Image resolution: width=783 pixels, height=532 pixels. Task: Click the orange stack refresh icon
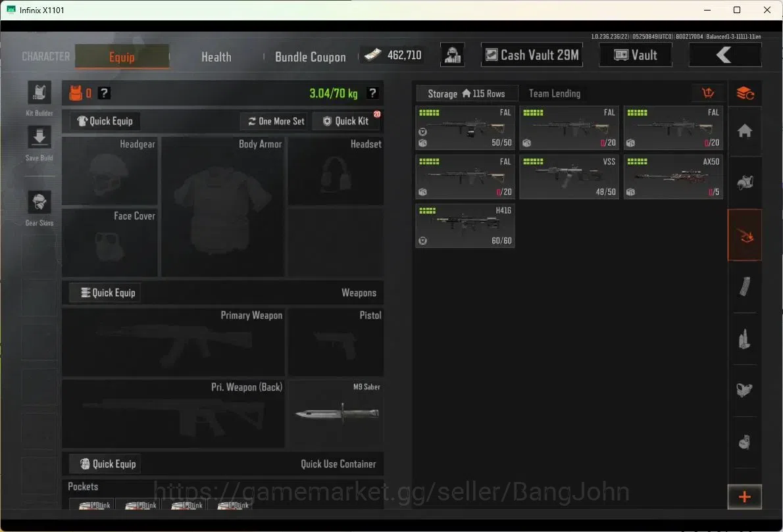(x=745, y=93)
